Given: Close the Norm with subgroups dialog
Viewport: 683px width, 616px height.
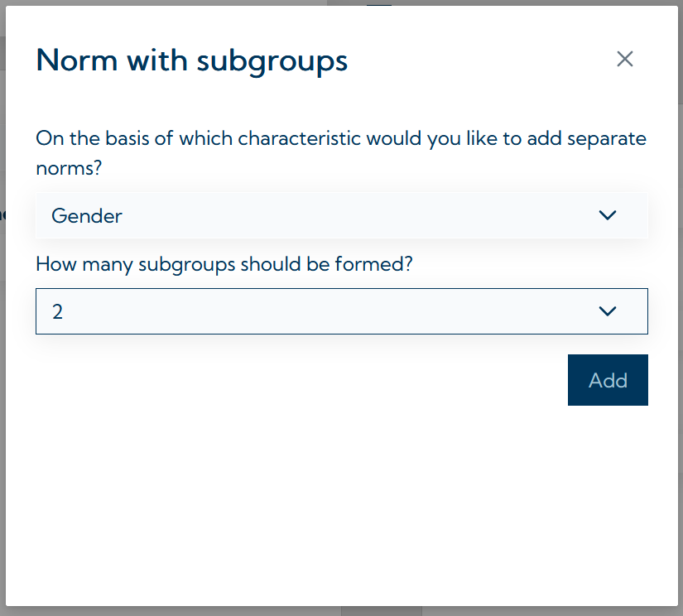Looking at the screenshot, I should (625, 59).
